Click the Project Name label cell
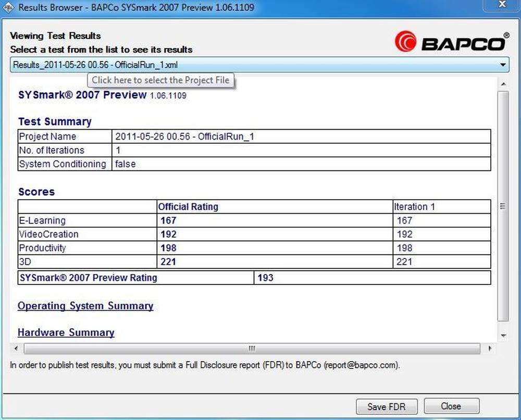 65,137
